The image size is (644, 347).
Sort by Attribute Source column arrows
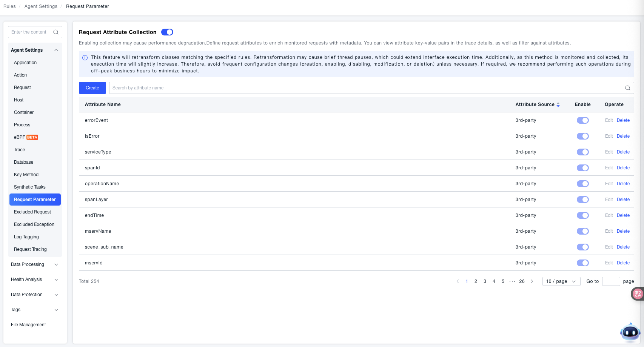click(558, 104)
